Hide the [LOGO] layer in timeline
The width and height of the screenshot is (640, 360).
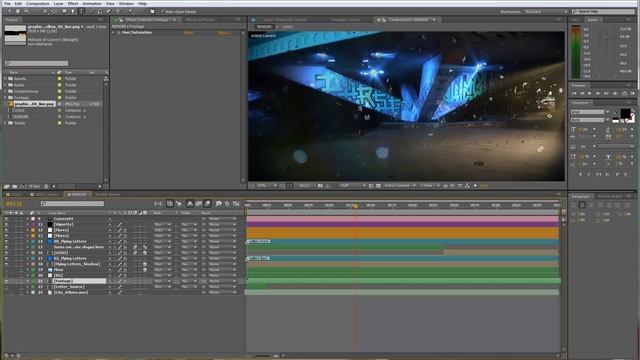[6, 253]
